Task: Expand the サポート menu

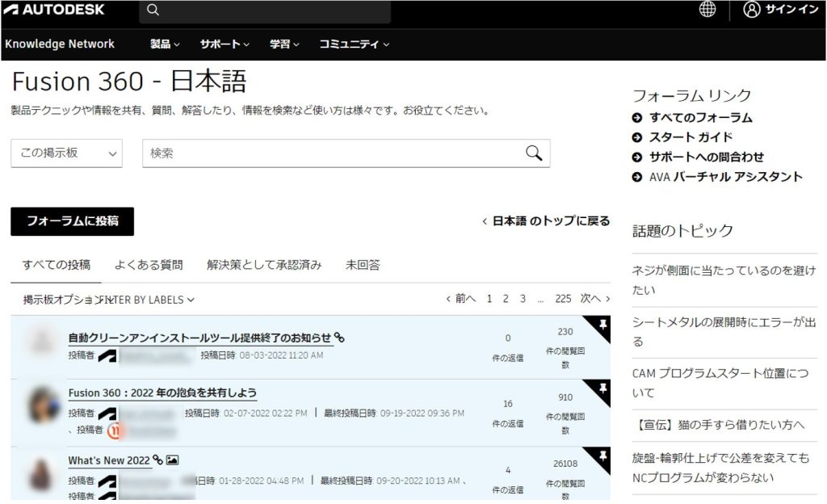Action: point(225,44)
